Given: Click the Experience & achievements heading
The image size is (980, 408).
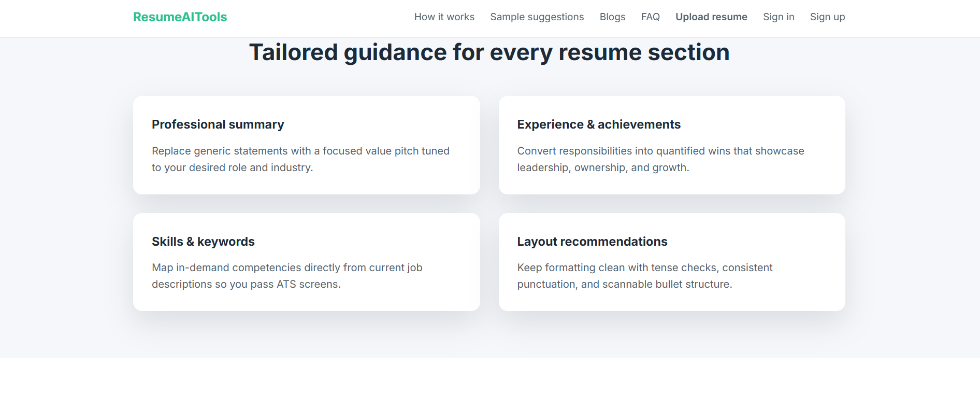Looking at the screenshot, I should tap(598, 124).
